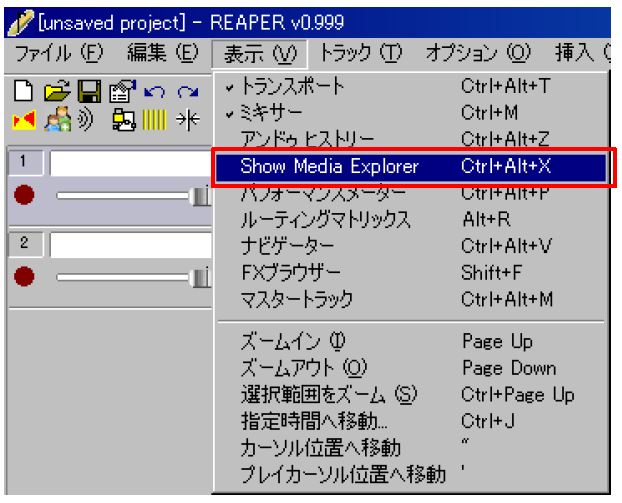The height and width of the screenshot is (503, 622).
Task: Select Show Media Explorer menu item
Action: 411,166
